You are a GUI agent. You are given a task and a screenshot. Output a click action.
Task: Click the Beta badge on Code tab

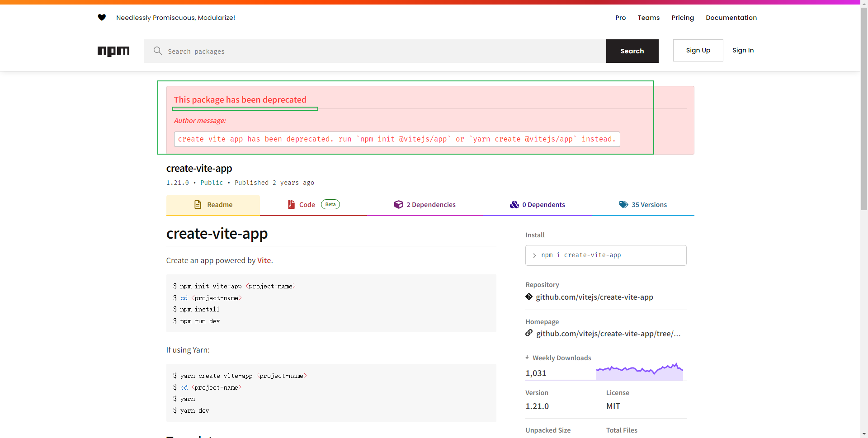330,205
